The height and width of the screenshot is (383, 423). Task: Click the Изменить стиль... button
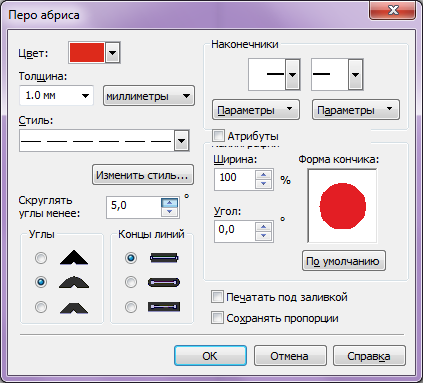click(x=143, y=175)
